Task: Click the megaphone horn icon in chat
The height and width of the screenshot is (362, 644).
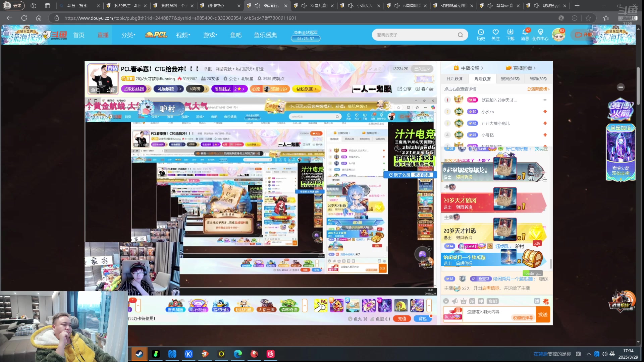Action: point(454,301)
